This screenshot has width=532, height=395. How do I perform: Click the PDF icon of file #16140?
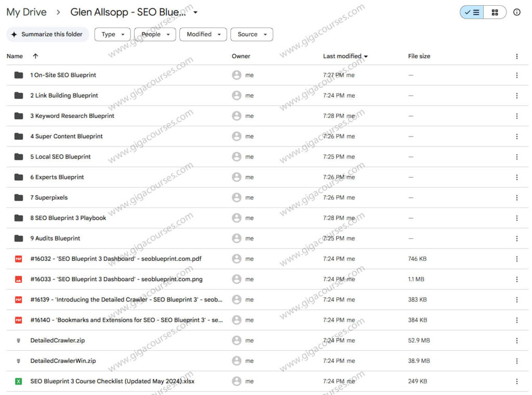pos(19,320)
